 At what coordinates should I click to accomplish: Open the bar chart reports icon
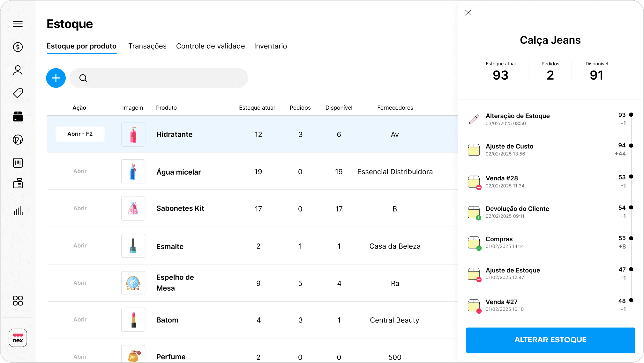[18, 211]
